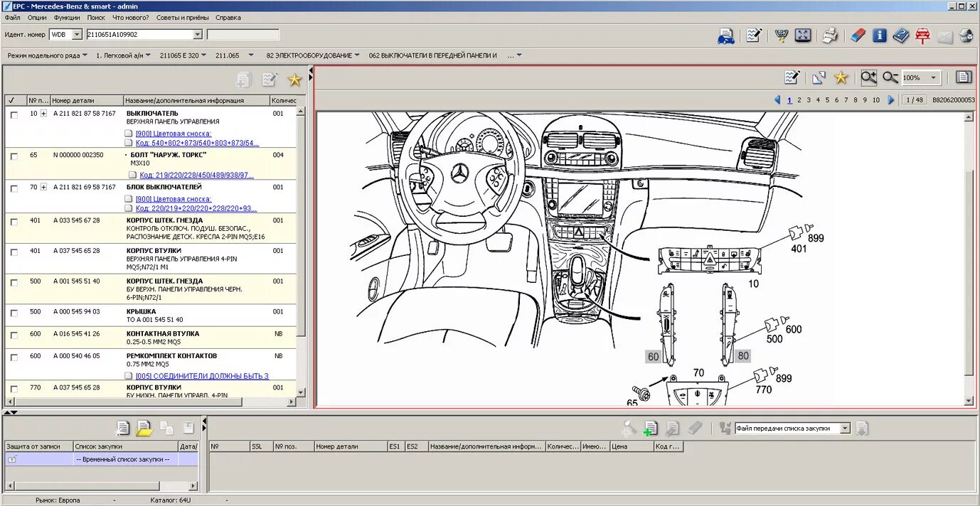The width and height of the screenshot is (980, 506).
Task: Select checkbox for part A 033 545 67 28
Action: [x=14, y=222]
